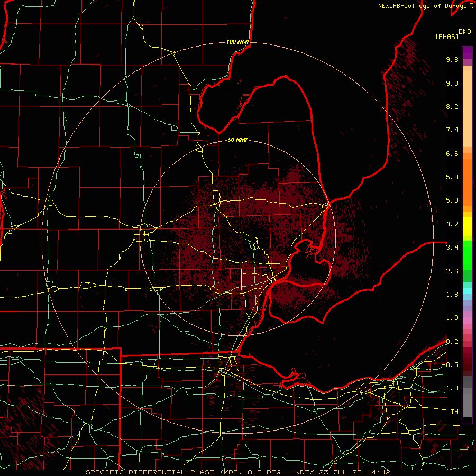The width and height of the screenshot is (476, 476).
Task: Click the 3.4 scale value
Action: pyautogui.click(x=452, y=248)
